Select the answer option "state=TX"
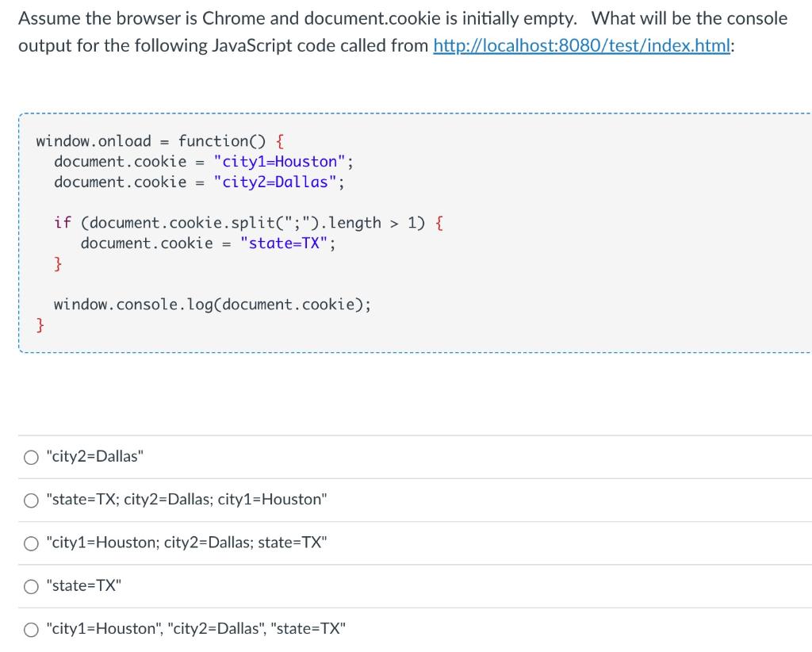The width and height of the screenshot is (812, 652). pos(31,585)
